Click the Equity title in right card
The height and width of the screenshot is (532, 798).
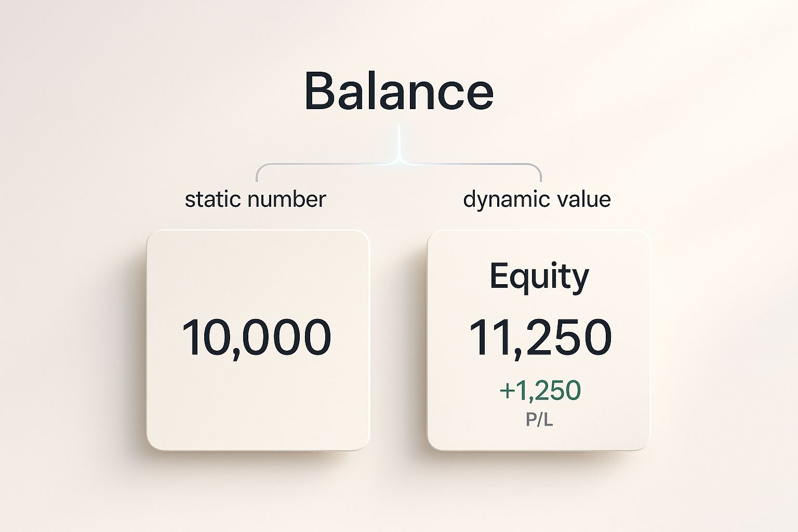(539, 276)
